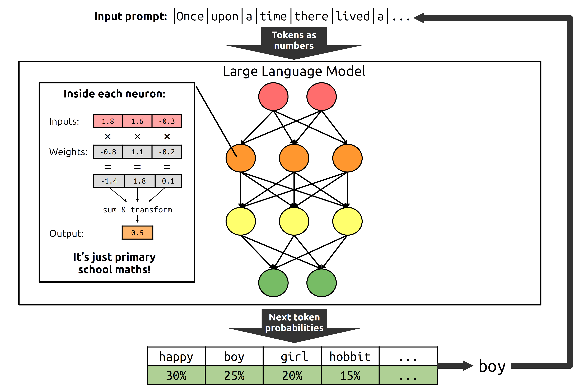Select the left green output neuron
This screenshot has height=392, width=588.
[273, 283]
